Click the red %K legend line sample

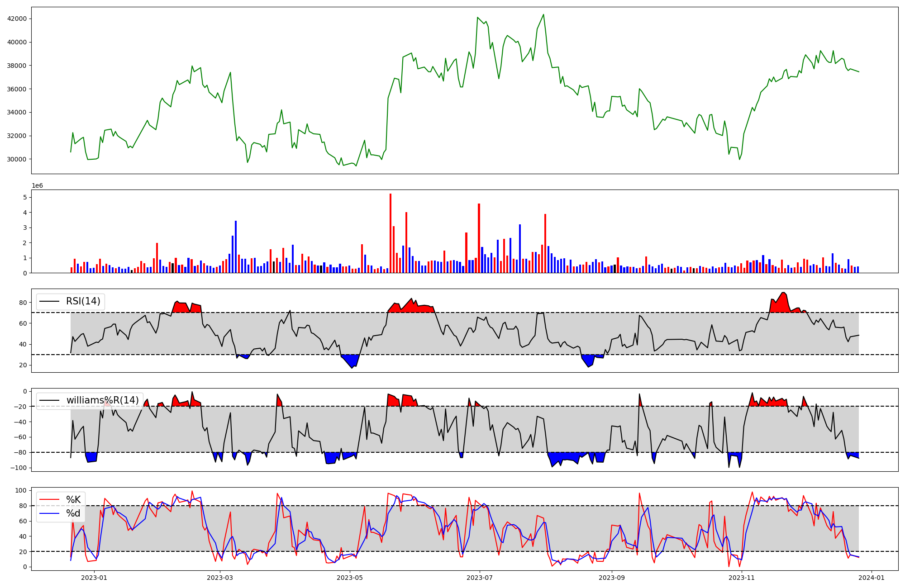[x=50, y=500]
